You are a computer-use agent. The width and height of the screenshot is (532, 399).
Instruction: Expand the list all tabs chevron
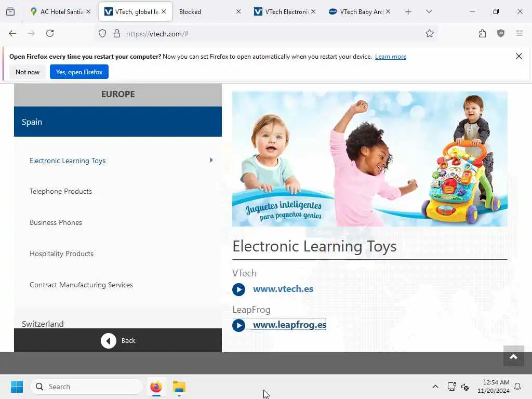[x=429, y=11]
